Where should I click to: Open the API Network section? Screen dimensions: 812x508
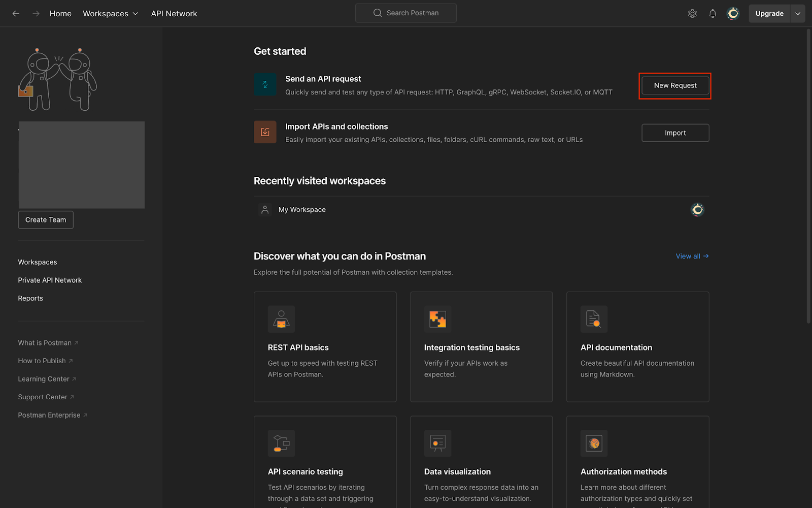pyautogui.click(x=174, y=13)
